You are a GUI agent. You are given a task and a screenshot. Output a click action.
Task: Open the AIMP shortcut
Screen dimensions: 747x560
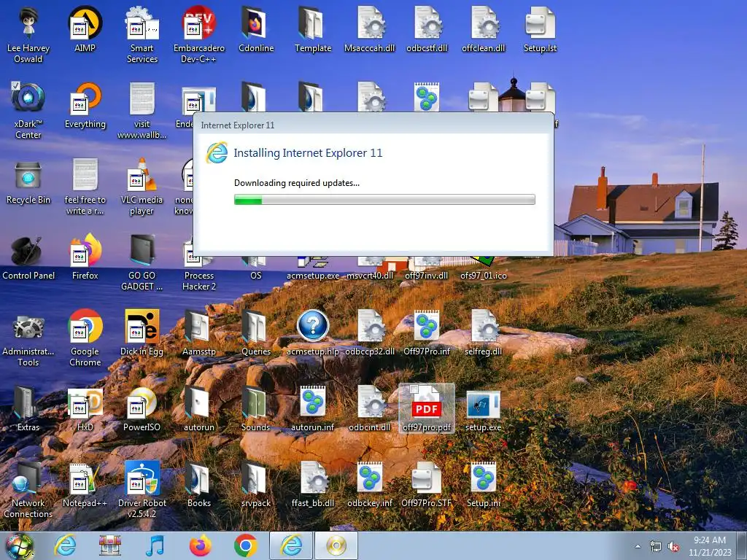(x=85, y=29)
